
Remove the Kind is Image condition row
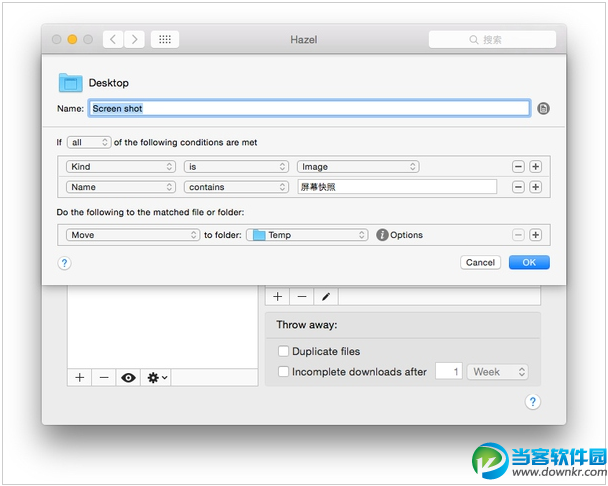tap(518, 167)
